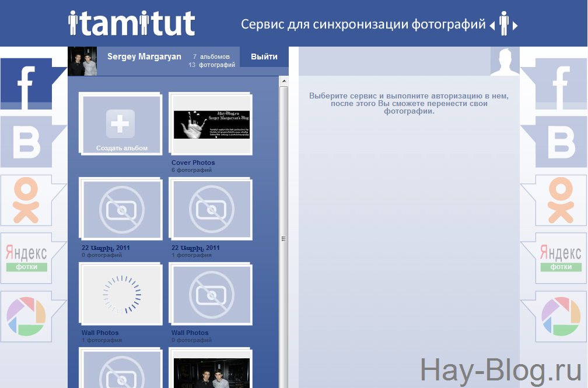Open the bottom-left no-photo album thumbnail
Image resolution: width=588 pixels, height=388 pixels.
coord(121,369)
